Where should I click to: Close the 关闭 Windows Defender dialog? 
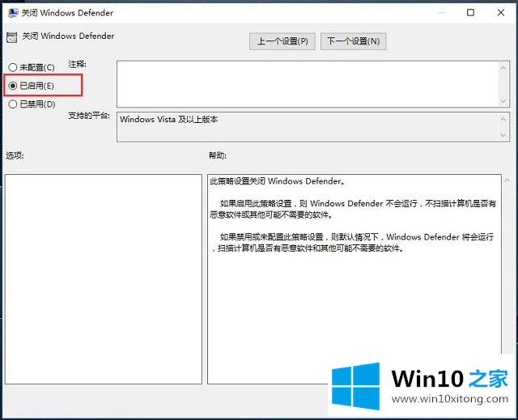[x=501, y=13]
